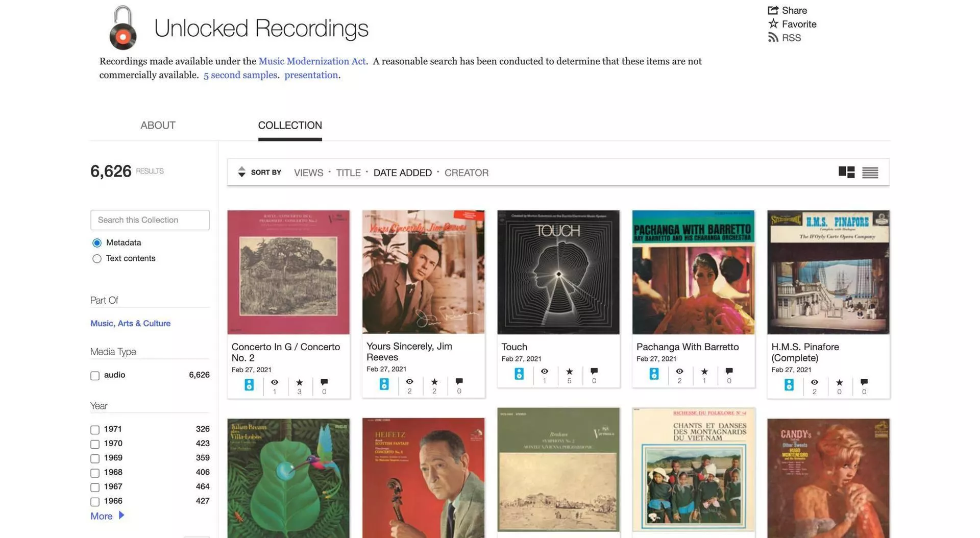Click the Share icon
Image resolution: width=980 pixels, height=538 pixels.
[x=773, y=10]
